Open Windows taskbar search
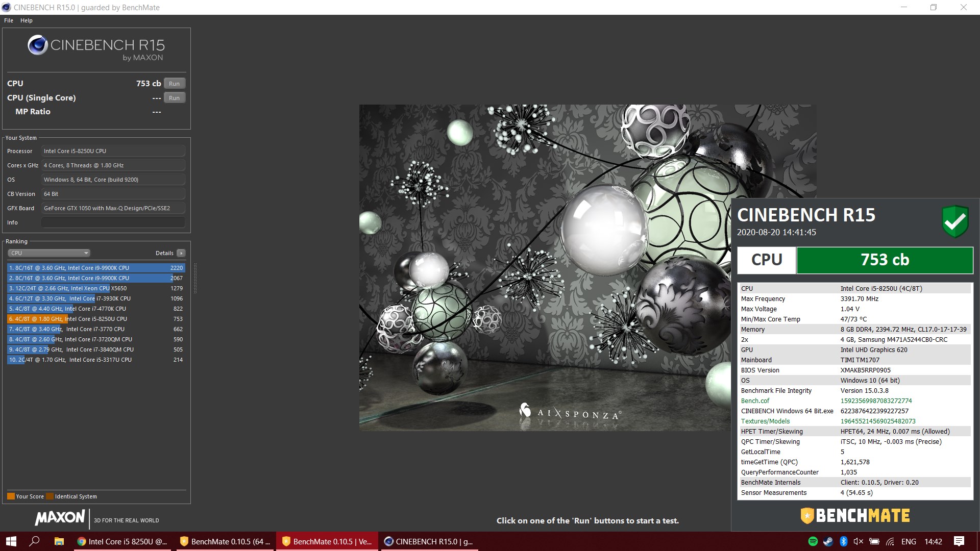980x551 pixels. (35, 541)
